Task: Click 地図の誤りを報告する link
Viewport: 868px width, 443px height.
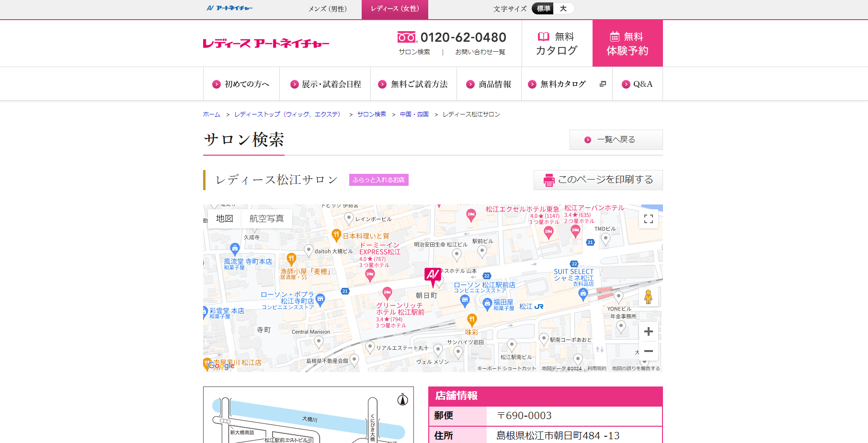Action: [x=636, y=368]
